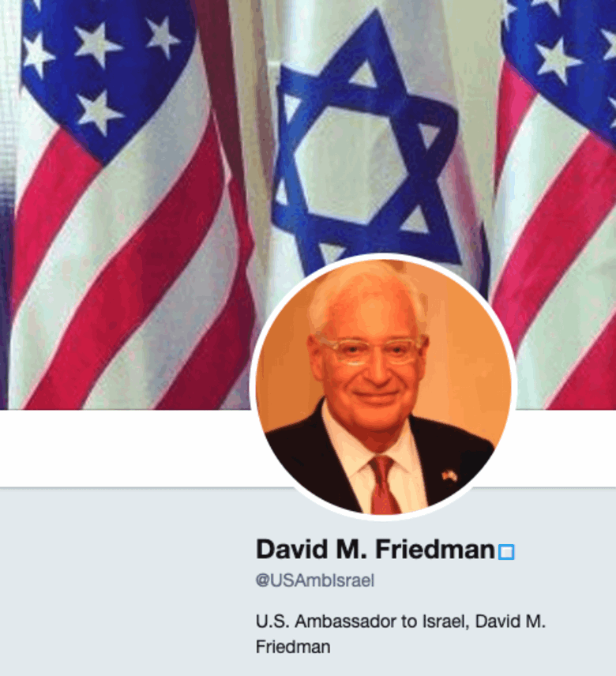Click the word Friedman on the last bio line
This screenshot has width=616, height=676.
293,647
